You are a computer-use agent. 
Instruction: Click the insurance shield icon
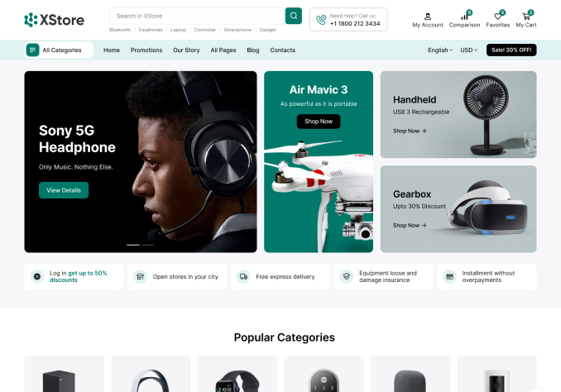(347, 276)
